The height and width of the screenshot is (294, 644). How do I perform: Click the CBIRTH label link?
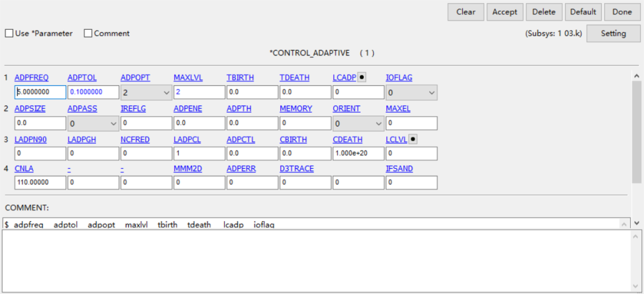(293, 140)
